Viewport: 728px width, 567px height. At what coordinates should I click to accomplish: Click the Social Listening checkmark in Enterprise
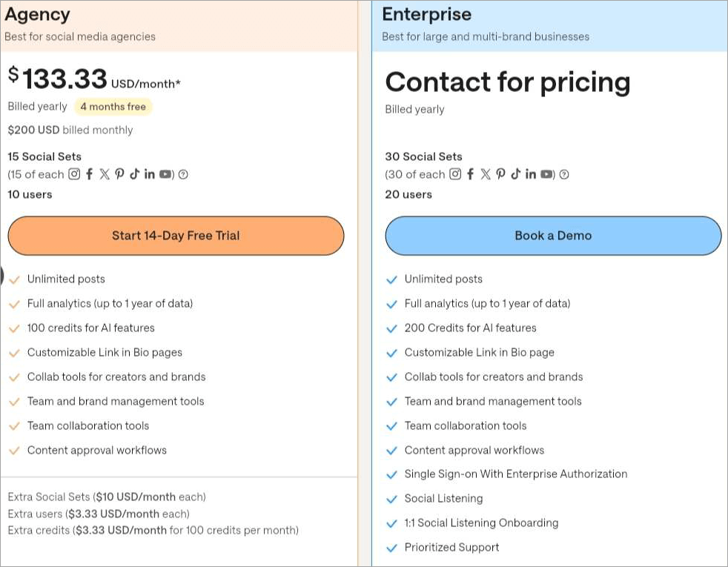pos(392,499)
